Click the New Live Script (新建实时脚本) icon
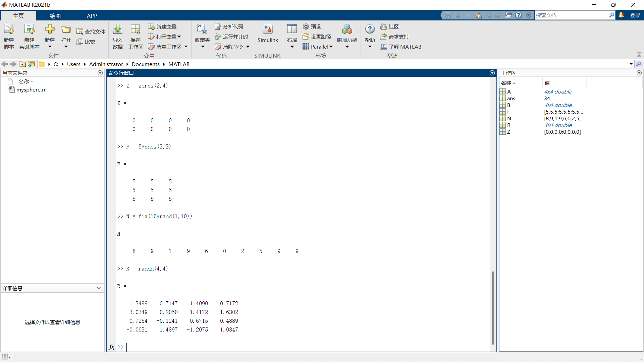 click(30, 29)
